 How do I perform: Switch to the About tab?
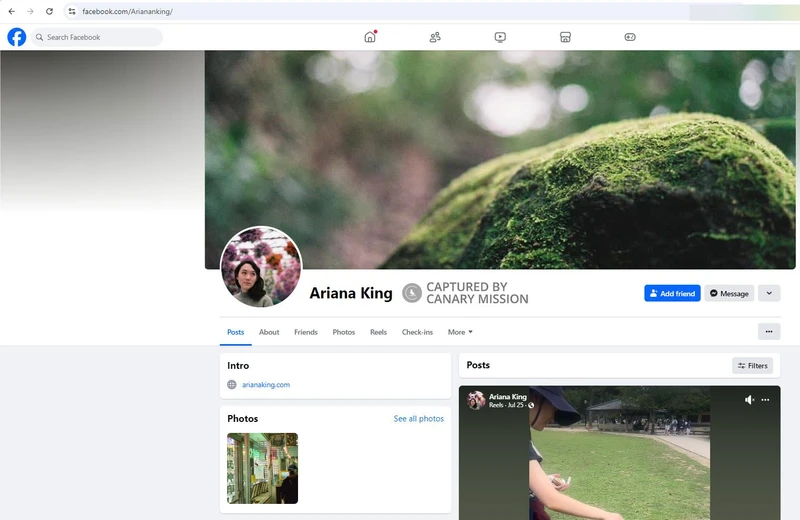tap(269, 332)
